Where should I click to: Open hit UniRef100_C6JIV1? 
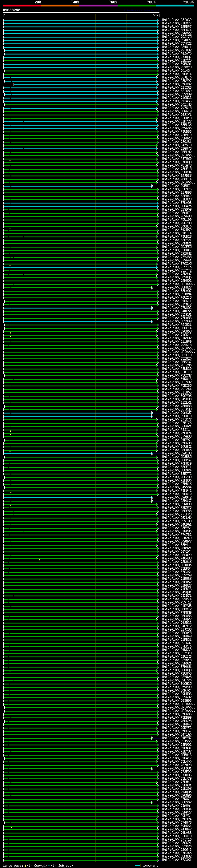click(x=177, y=115)
